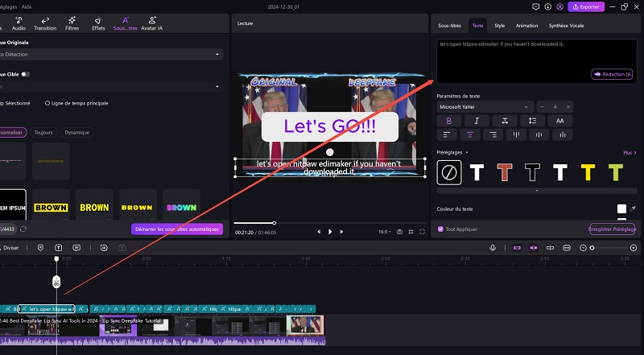
Task: Toggle the Langue Cible switch
Action: [26, 73]
